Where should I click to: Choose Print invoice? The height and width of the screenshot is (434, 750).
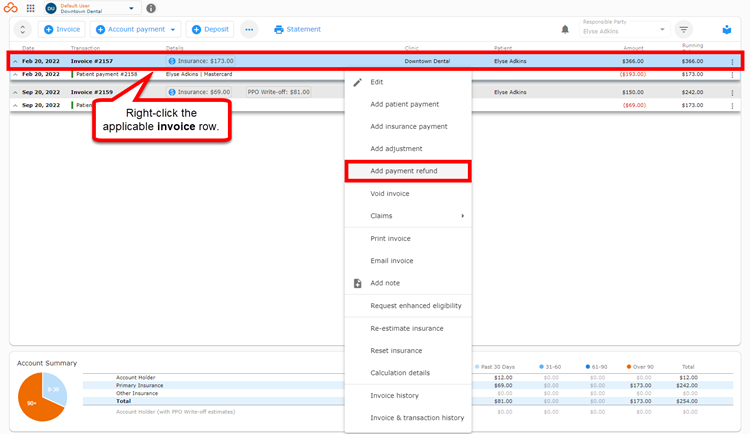click(x=408, y=238)
